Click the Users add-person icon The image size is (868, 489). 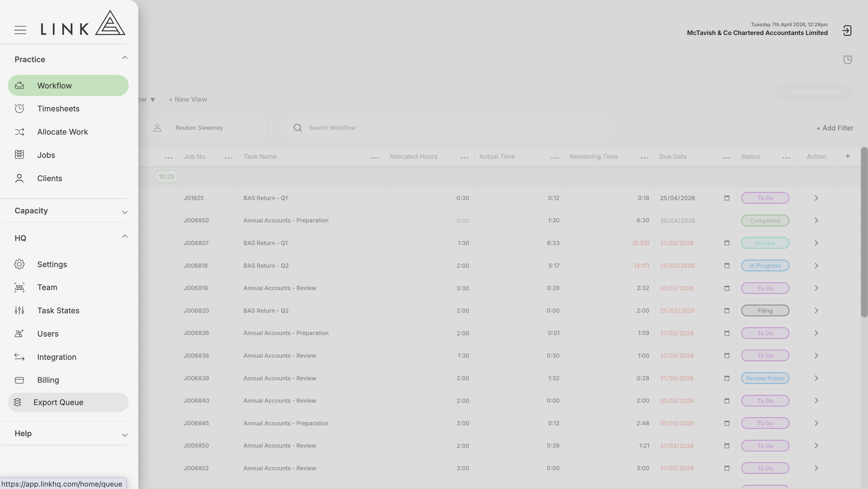click(x=20, y=334)
